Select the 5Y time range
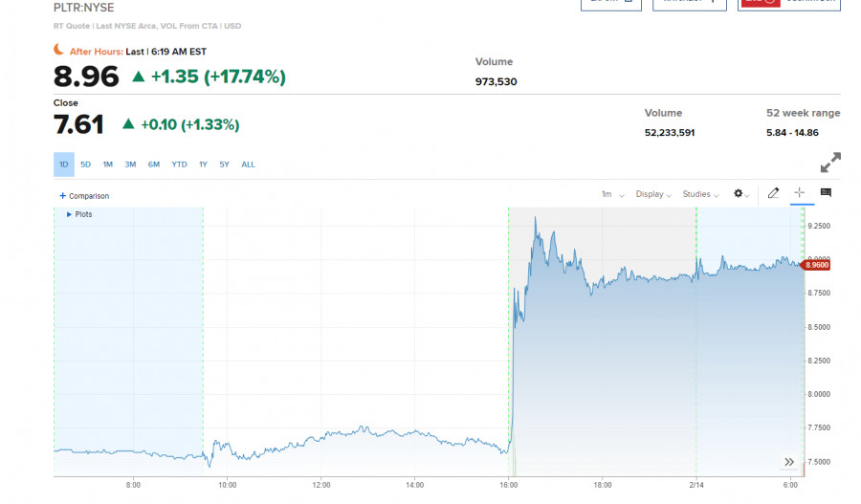861x504 pixels. pyautogui.click(x=224, y=164)
